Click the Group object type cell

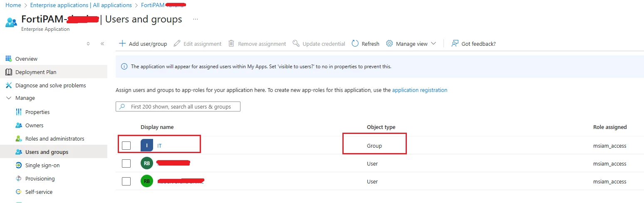click(374, 146)
